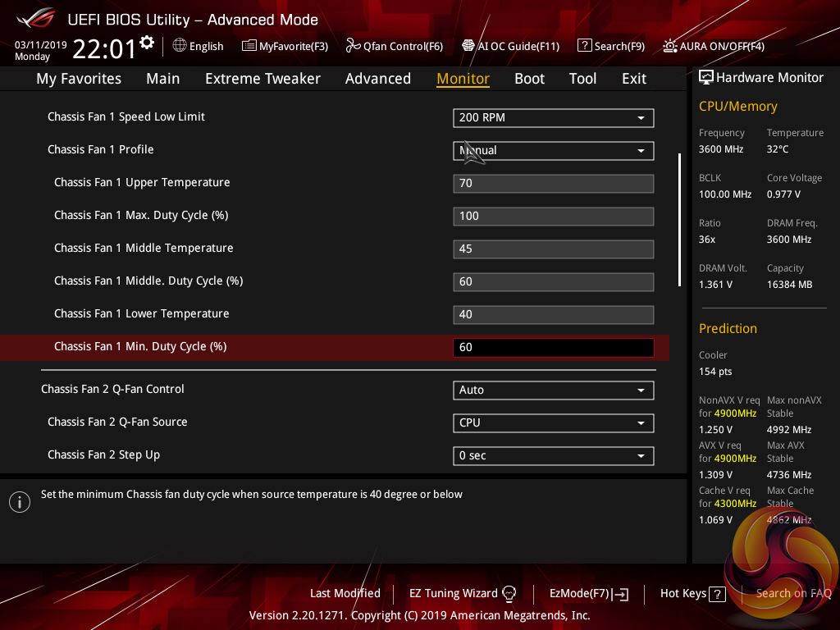Click Last Modified button
The width and height of the screenshot is (840, 630).
345,594
